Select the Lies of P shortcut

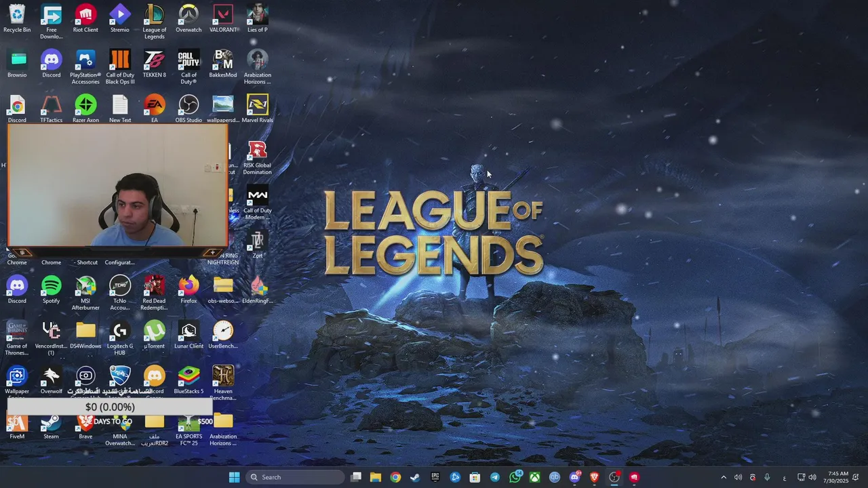tap(257, 18)
